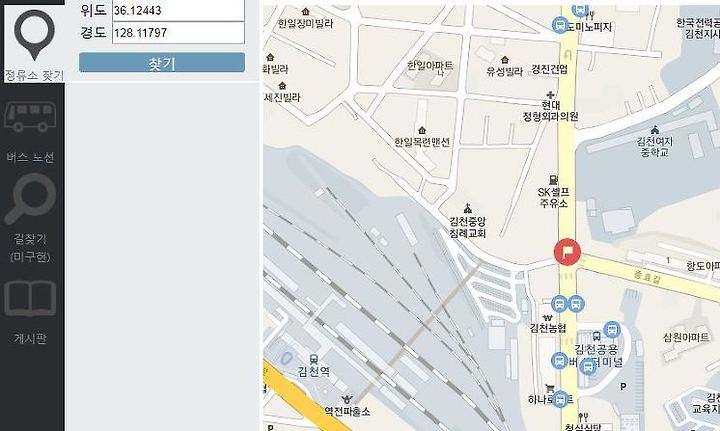
Task: Click the 김천여자중학교 map label
Action: click(654, 146)
